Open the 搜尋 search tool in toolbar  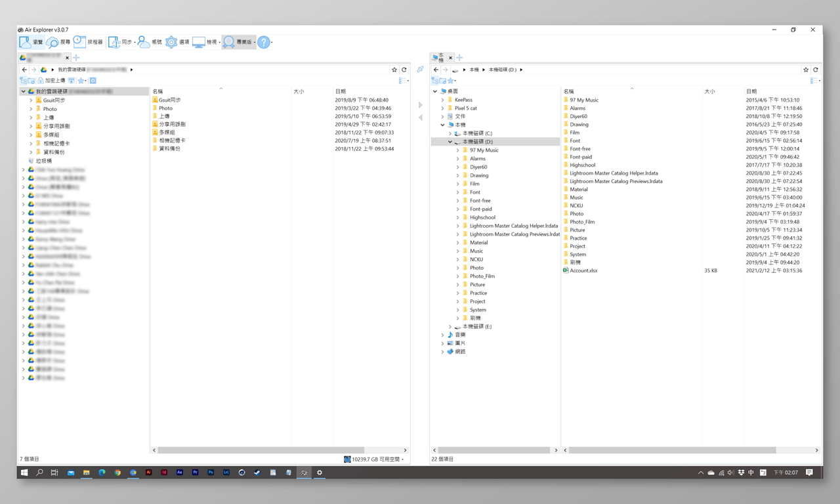(x=58, y=42)
